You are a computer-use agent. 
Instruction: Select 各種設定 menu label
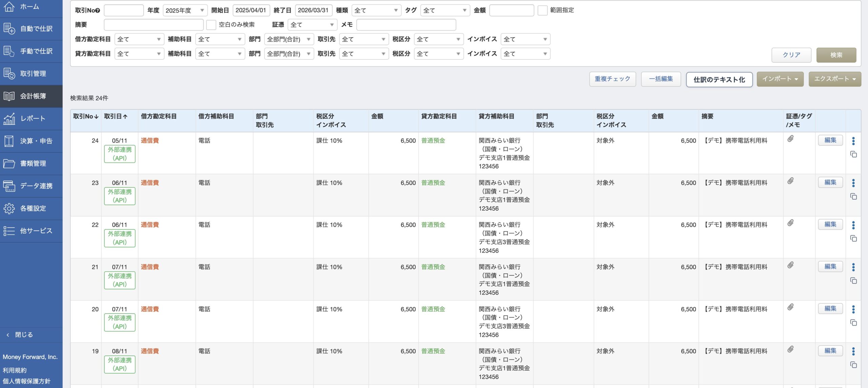33,208
